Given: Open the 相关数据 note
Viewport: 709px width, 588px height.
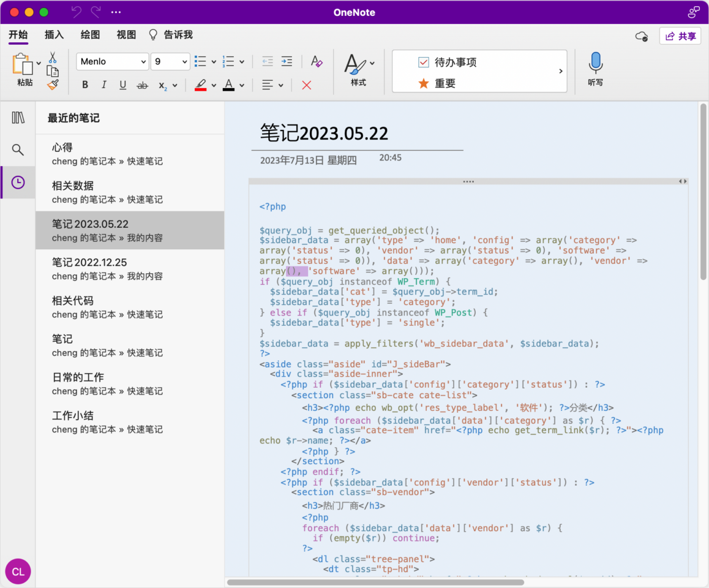Looking at the screenshot, I should (x=130, y=192).
